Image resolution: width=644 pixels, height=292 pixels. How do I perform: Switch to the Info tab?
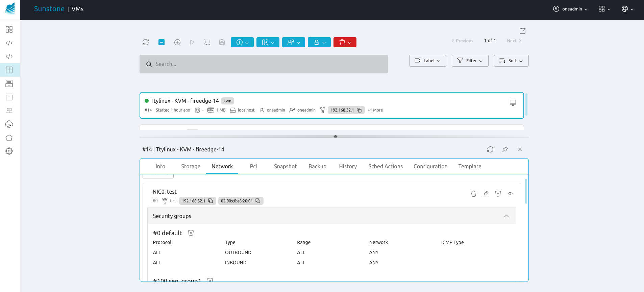click(160, 167)
